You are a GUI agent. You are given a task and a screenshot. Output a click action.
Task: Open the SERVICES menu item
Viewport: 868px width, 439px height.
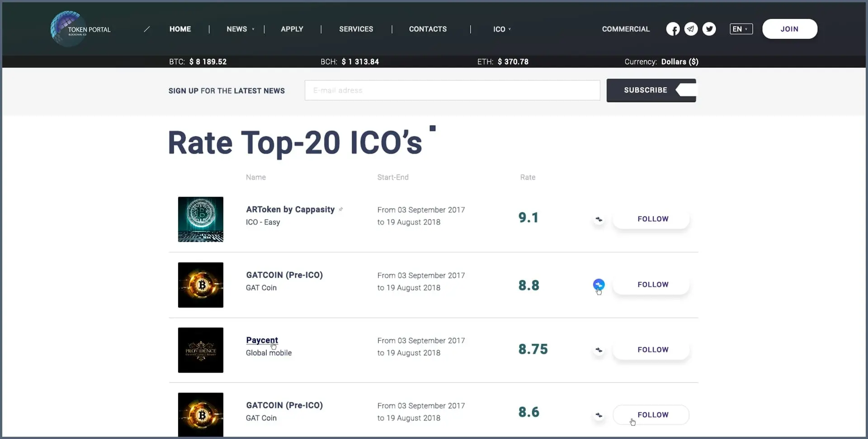click(x=356, y=29)
